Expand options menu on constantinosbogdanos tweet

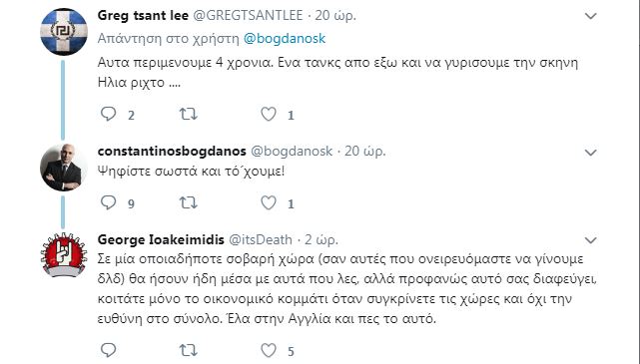pyautogui.click(x=591, y=153)
